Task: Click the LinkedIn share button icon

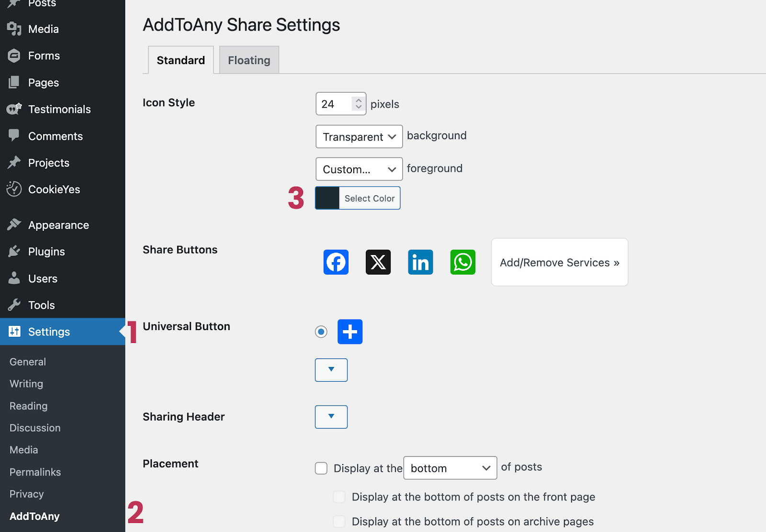Action: pyautogui.click(x=420, y=262)
